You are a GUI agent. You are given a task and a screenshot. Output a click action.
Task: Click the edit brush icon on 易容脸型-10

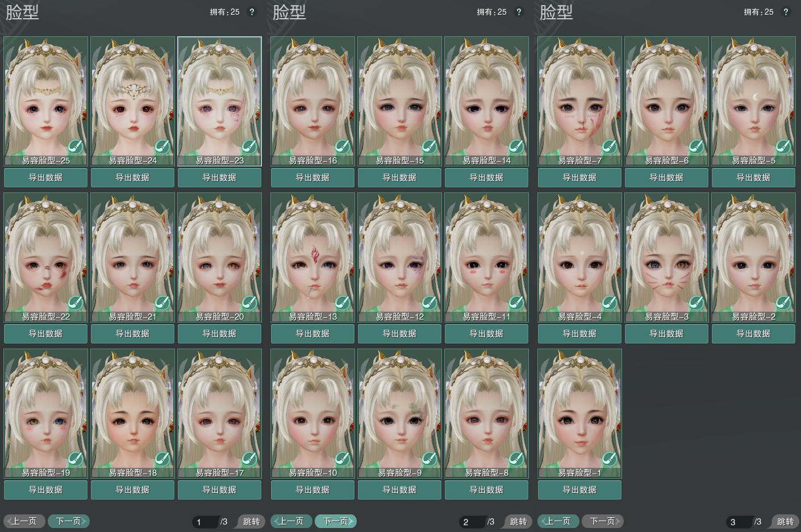point(343,459)
